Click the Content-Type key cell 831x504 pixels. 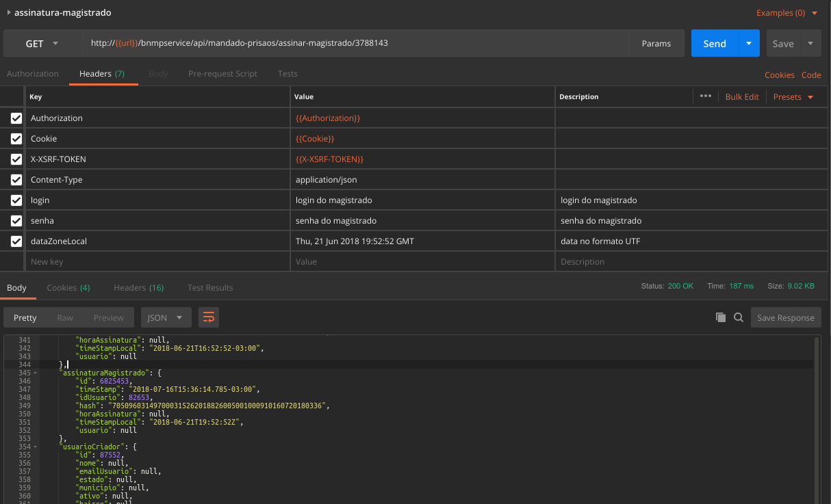coord(157,180)
